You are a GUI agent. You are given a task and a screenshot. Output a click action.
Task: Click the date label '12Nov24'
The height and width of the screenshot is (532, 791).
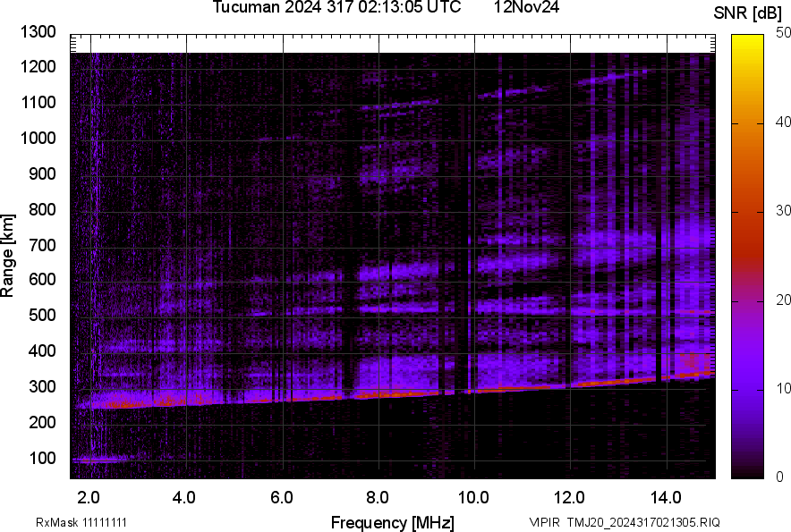(x=526, y=7)
